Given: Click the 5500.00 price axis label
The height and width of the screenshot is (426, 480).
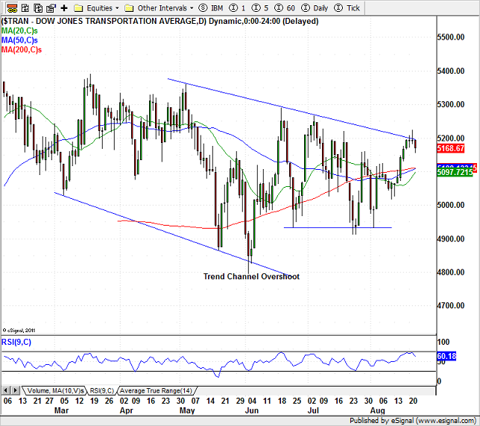Looking at the screenshot, I should pyautogui.click(x=451, y=37).
